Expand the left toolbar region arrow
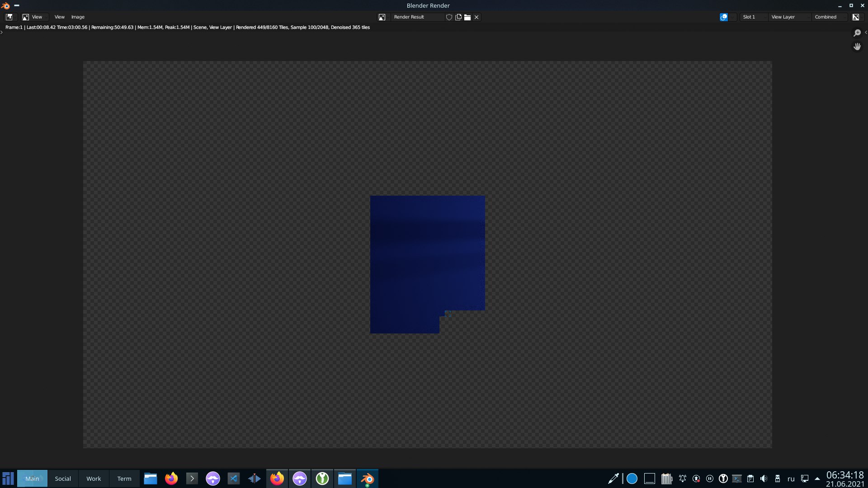The image size is (868, 488). pyautogui.click(x=2, y=32)
